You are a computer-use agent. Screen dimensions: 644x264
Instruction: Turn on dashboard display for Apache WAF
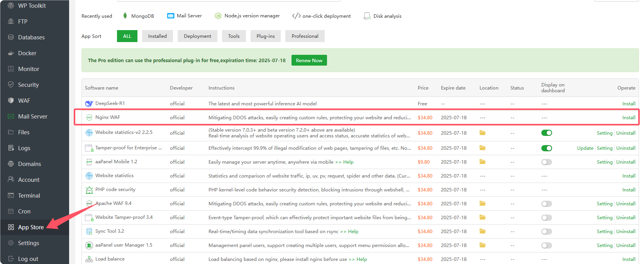(546, 204)
